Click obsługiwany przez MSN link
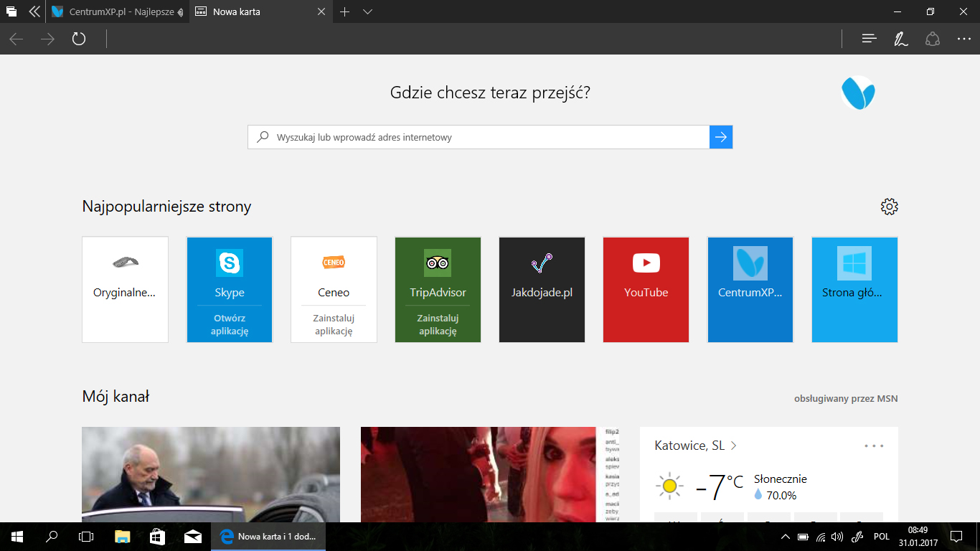Viewport: 980px width, 551px height. pyautogui.click(x=846, y=398)
